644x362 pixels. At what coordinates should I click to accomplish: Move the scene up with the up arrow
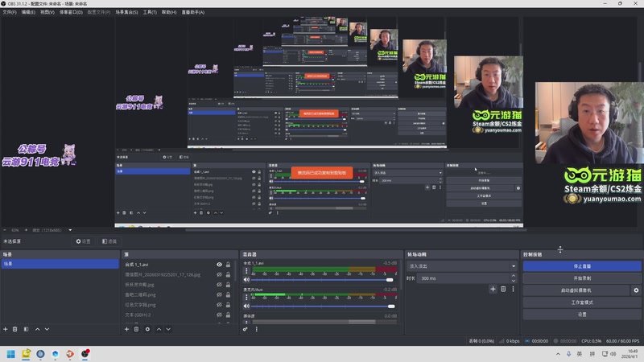click(37, 329)
